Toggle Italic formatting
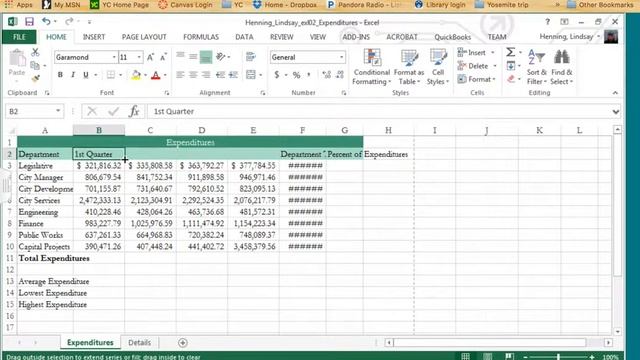The height and width of the screenshot is (360, 640). pyautogui.click(x=73, y=75)
